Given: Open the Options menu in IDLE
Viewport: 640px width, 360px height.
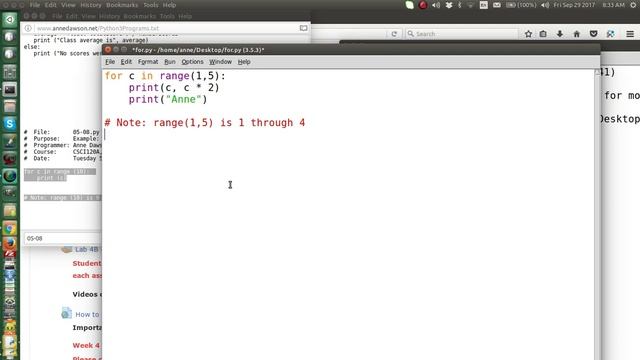Looking at the screenshot, I should coord(192,62).
